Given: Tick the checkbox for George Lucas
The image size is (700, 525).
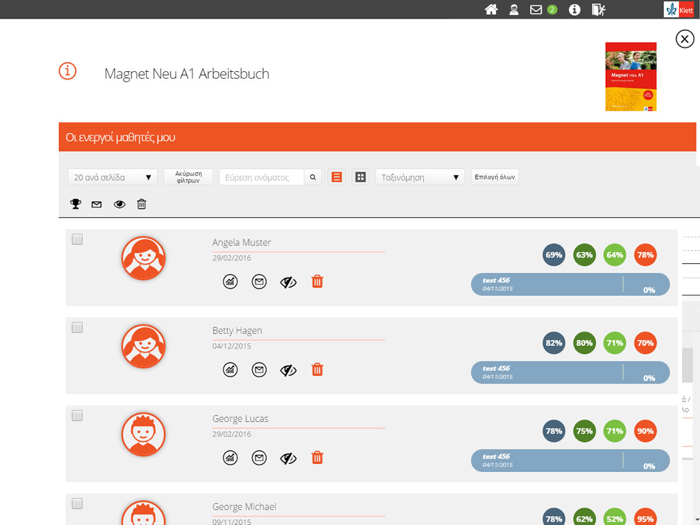Looking at the screenshot, I should coord(77,415).
